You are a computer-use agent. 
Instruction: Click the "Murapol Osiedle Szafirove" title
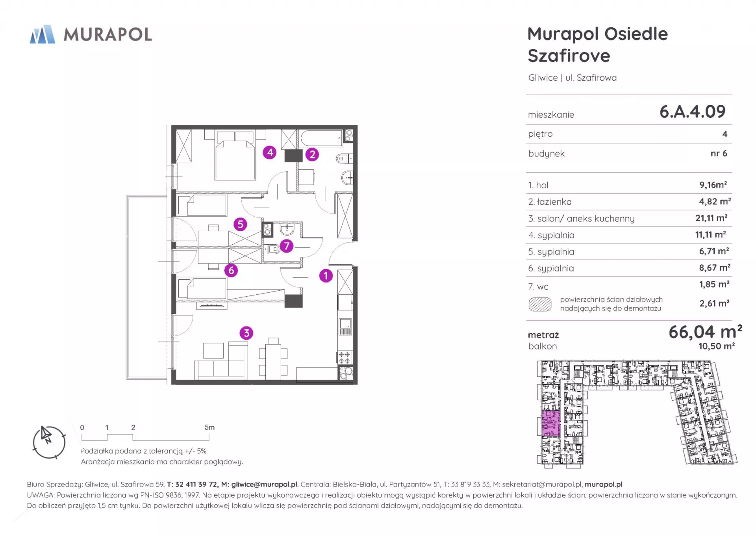pyautogui.click(x=598, y=45)
